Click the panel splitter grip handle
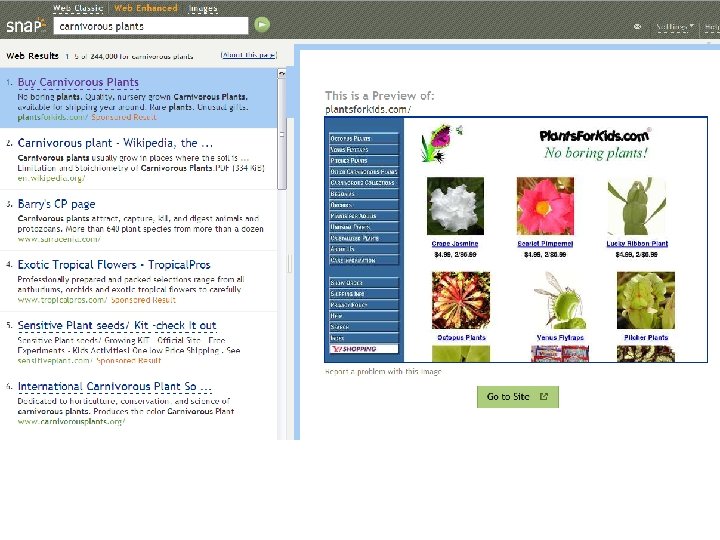The image size is (720, 540). tap(290, 264)
